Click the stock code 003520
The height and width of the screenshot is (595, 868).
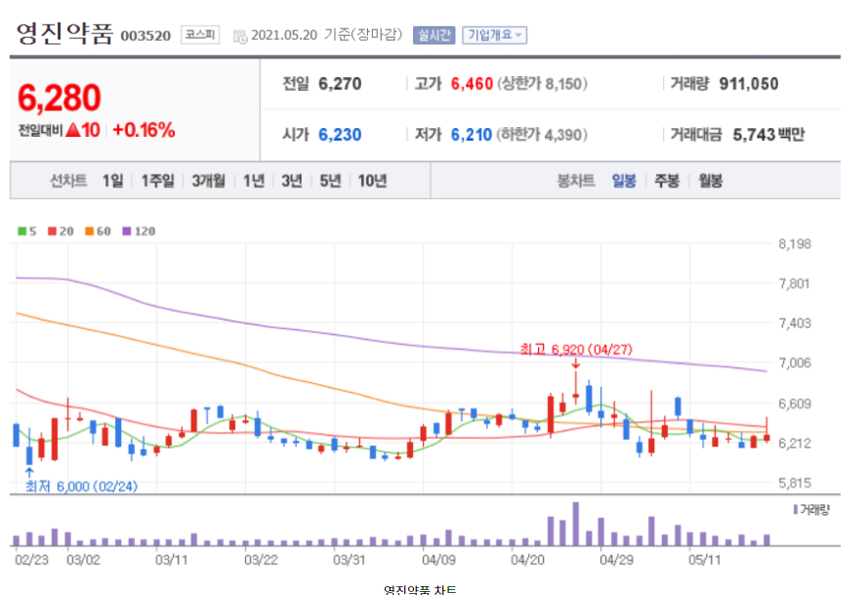145,36
